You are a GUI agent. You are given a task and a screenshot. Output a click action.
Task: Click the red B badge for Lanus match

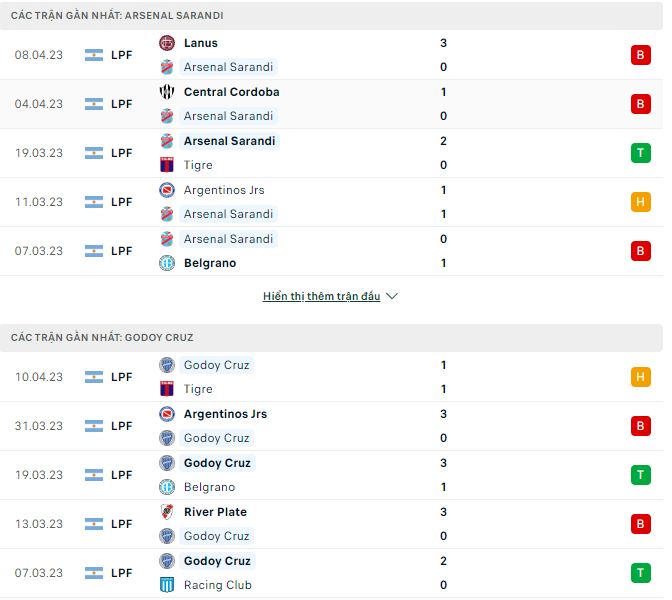tap(640, 55)
